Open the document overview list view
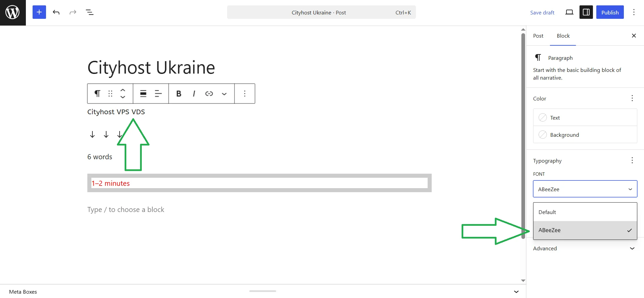The height and width of the screenshot is (298, 644). point(89,12)
